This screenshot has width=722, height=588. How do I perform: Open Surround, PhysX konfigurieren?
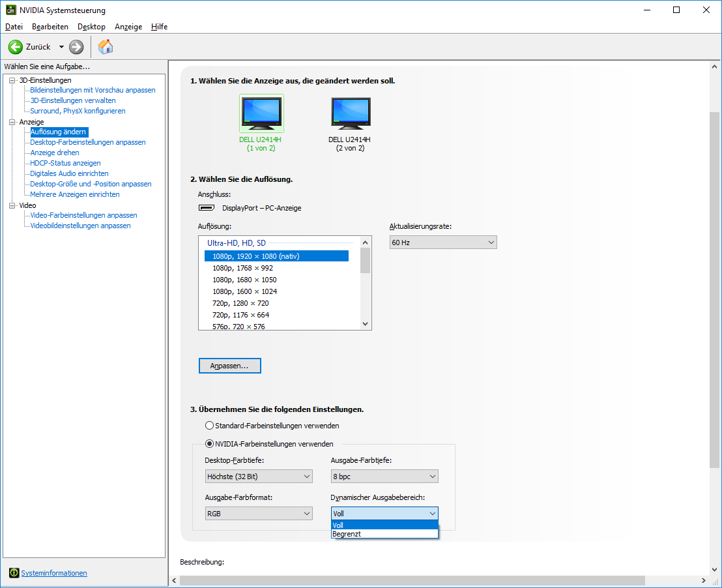tap(78, 111)
